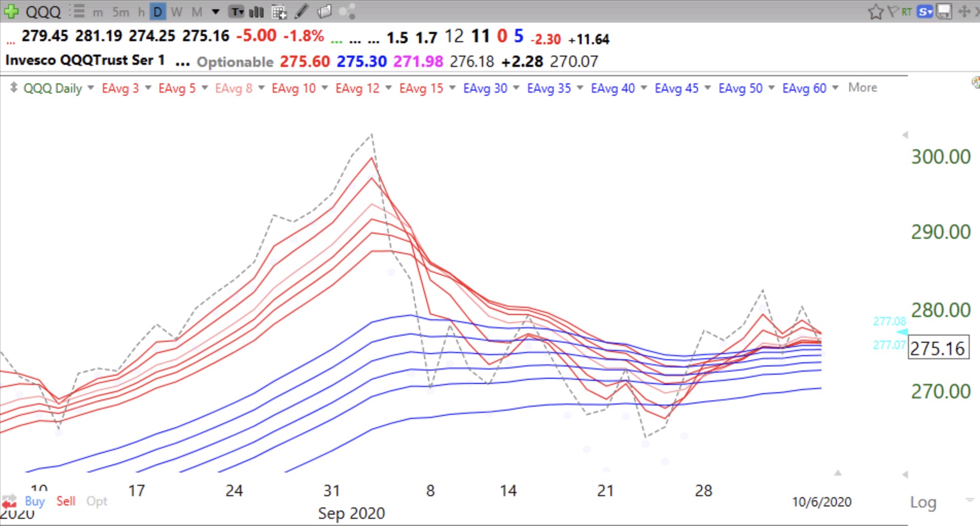This screenshot has height=526, width=980.
Task: Favorite QQQ with the star icon
Action: click(875, 11)
